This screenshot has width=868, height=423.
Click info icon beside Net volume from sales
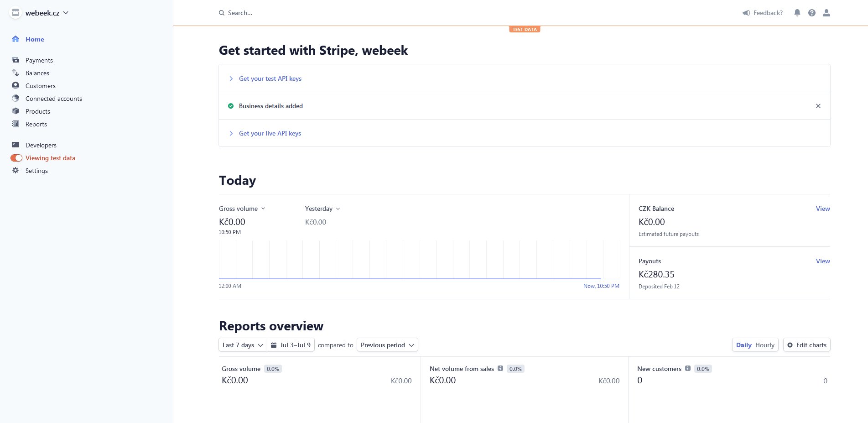click(x=500, y=368)
